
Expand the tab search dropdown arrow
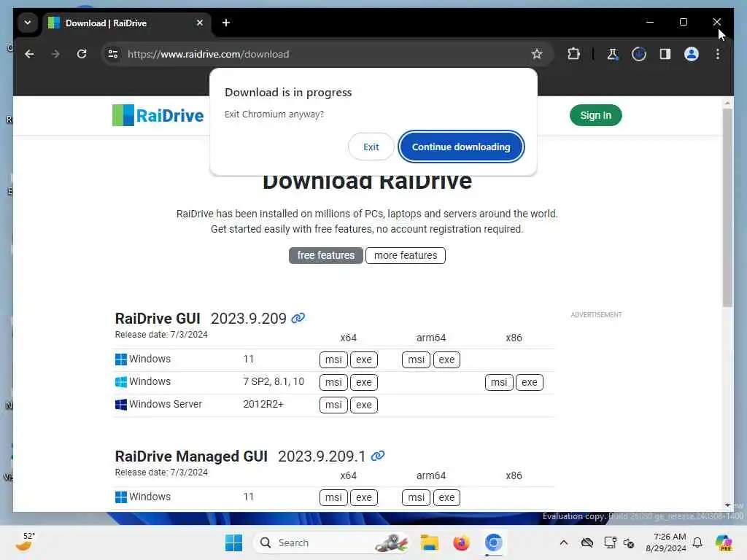(x=28, y=23)
